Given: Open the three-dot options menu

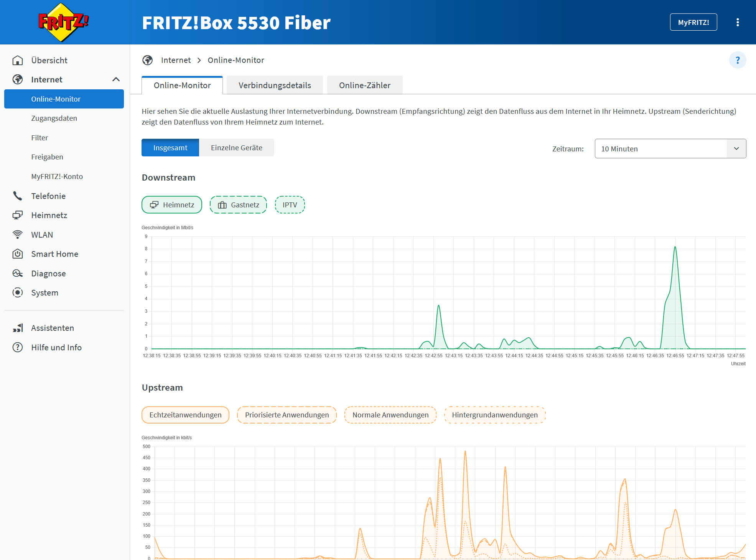Looking at the screenshot, I should [738, 22].
